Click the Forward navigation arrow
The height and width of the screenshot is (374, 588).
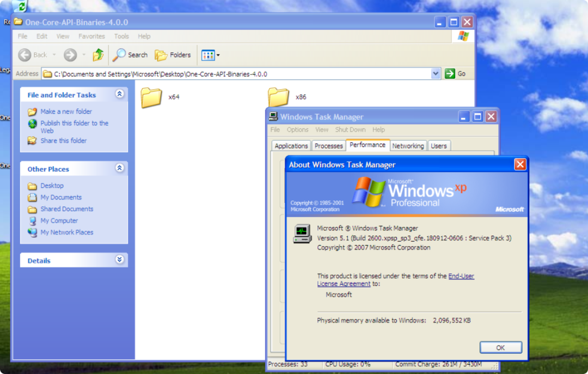(x=70, y=55)
